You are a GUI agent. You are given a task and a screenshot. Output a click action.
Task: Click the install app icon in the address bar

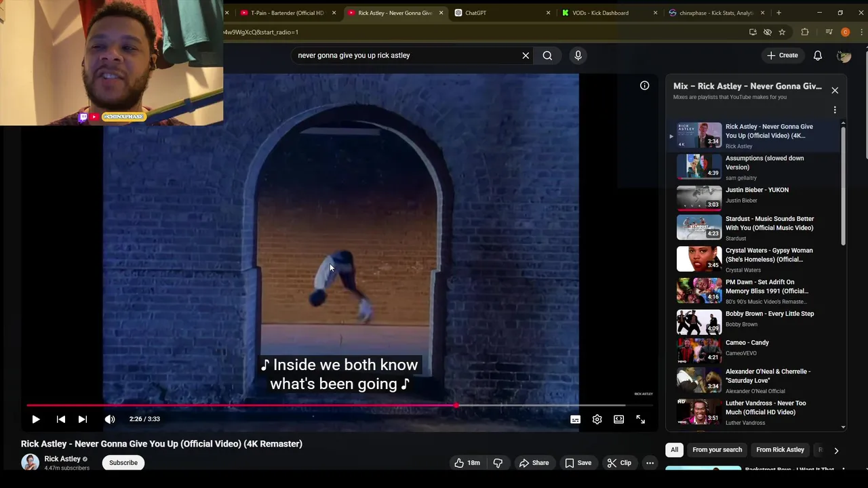pos(753,32)
